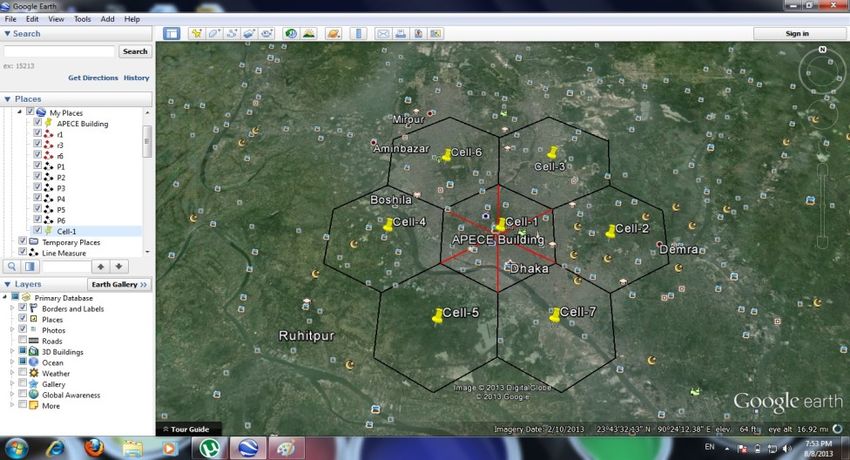The height and width of the screenshot is (460, 850).
Task: Move selected place down with arrow button
Action: click(119, 266)
